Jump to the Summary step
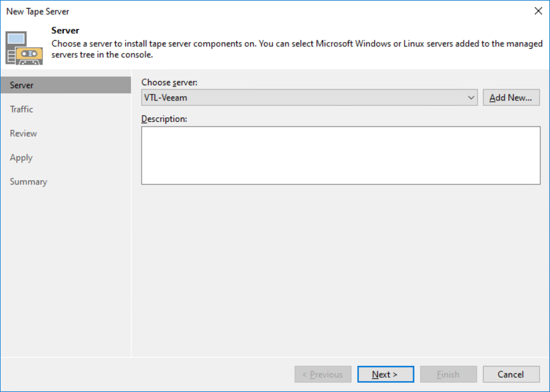Image resolution: width=550 pixels, height=392 pixels. pos(29,182)
